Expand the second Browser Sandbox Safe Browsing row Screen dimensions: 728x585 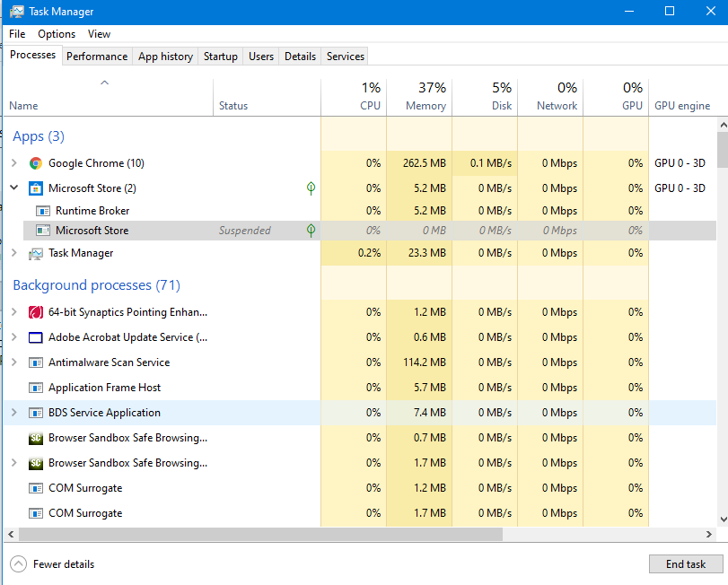coord(14,462)
